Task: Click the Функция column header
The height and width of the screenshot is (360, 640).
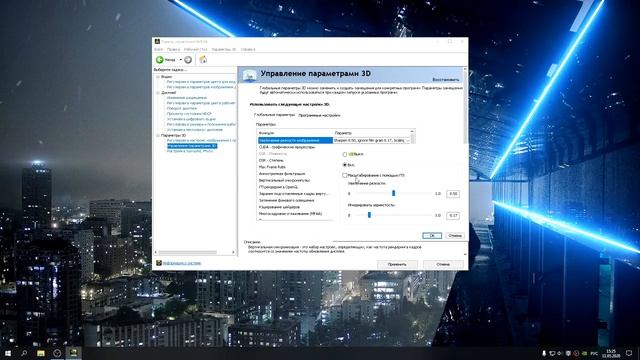Action: [x=295, y=133]
